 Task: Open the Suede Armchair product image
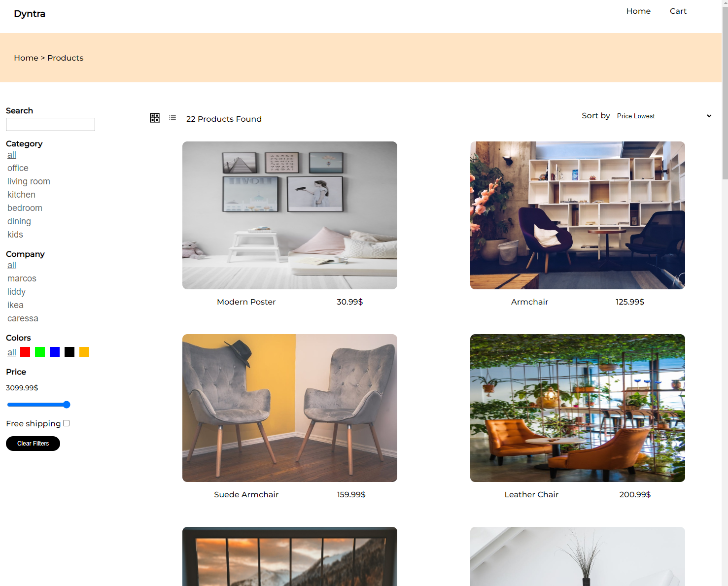click(289, 408)
